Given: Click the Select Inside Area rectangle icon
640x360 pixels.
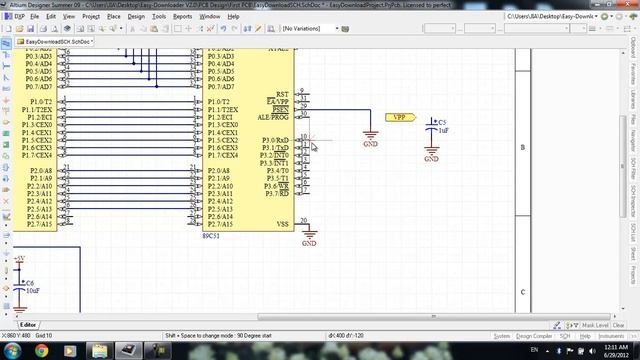Looking at the screenshot, I should point(178,29).
